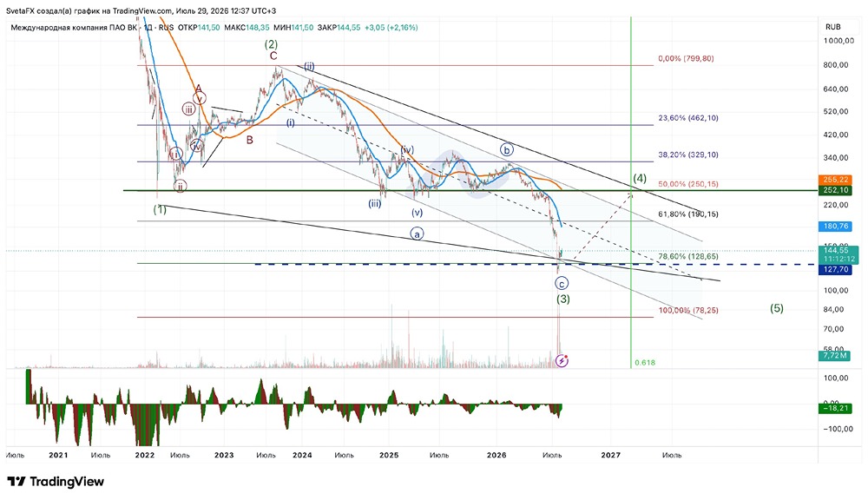Select the 127,70 dashed line price label
This screenshot has width=868, height=500.
pos(835,270)
